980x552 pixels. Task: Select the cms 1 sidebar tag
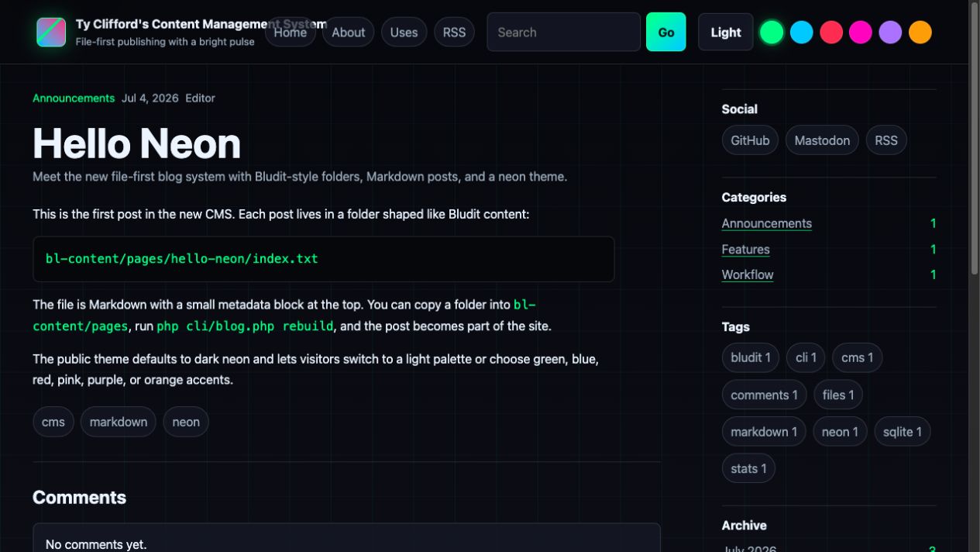point(858,357)
